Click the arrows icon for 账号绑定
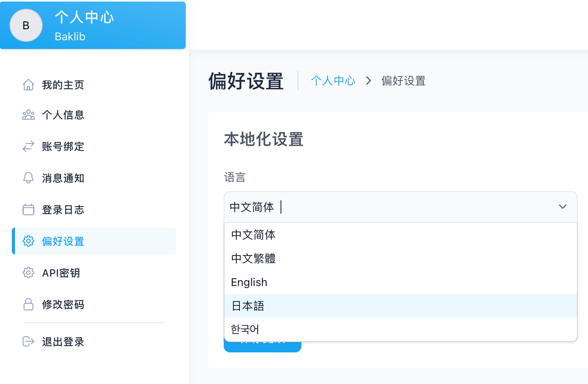 [x=28, y=146]
